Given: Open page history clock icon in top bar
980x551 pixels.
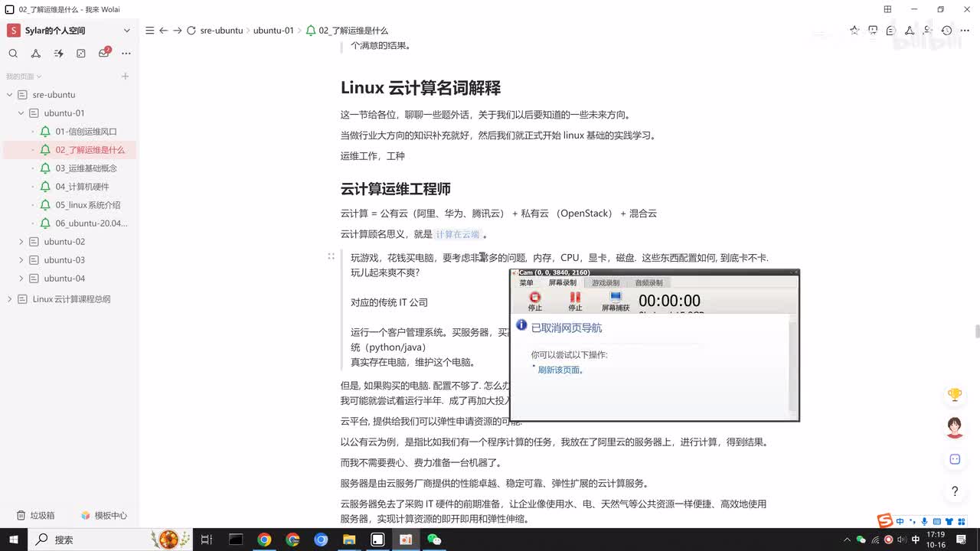Looking at the screenshot, I should (946, 31).
